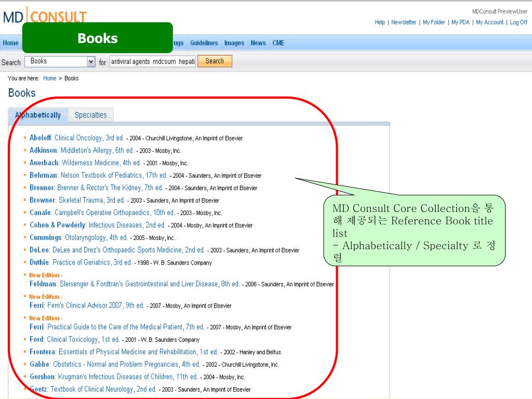Screen dimensions: 532x399
Task: Switch to the Specialties tab
Action: (x=90, y=115)
